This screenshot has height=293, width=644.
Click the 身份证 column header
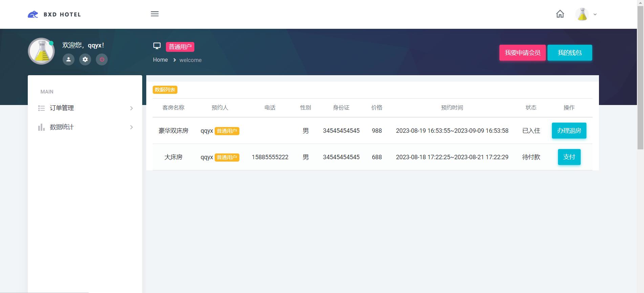click(x=341, y=108)
